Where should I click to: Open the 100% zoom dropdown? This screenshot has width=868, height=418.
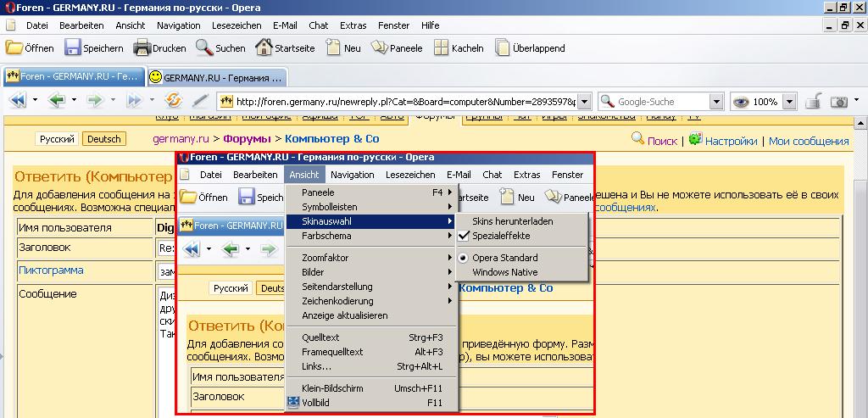790,101
